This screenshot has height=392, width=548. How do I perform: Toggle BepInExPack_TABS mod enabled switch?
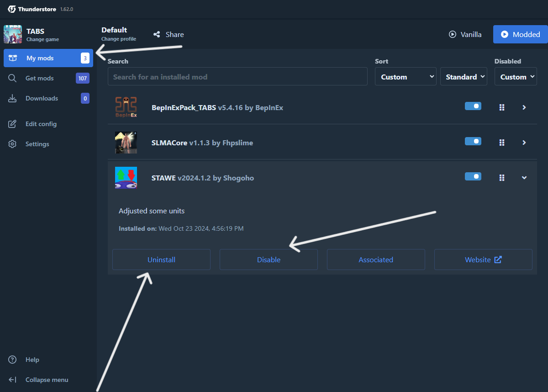pos(473,106)
